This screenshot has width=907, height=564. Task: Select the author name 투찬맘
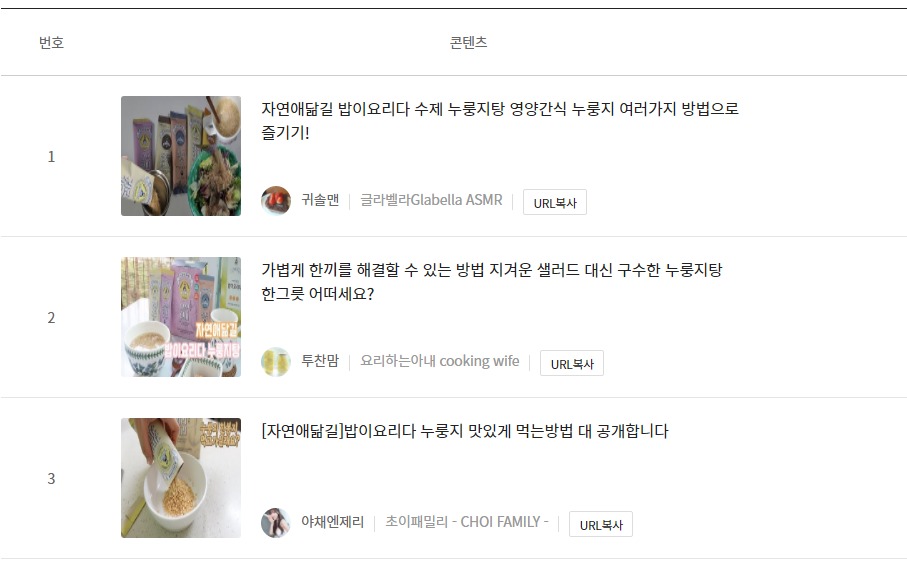pos(320,361)
